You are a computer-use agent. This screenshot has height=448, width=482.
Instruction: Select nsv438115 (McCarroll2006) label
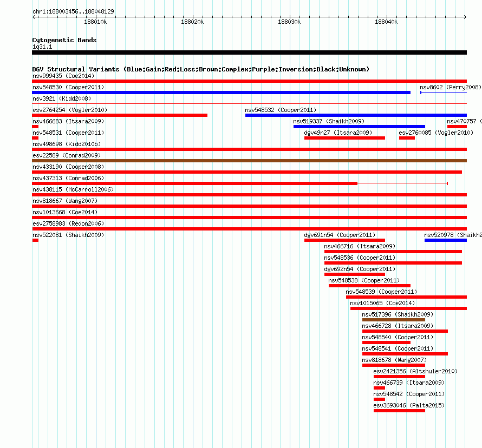73,189
